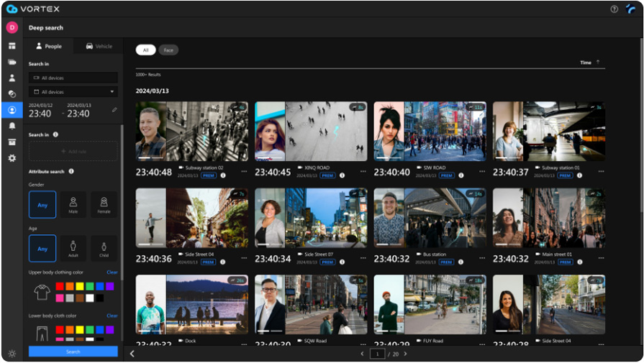Image resolution: width=644 pixels, height=363 pixels.
Task: Open more options for 23:40:45 result
Action: [x=363, y=172]
